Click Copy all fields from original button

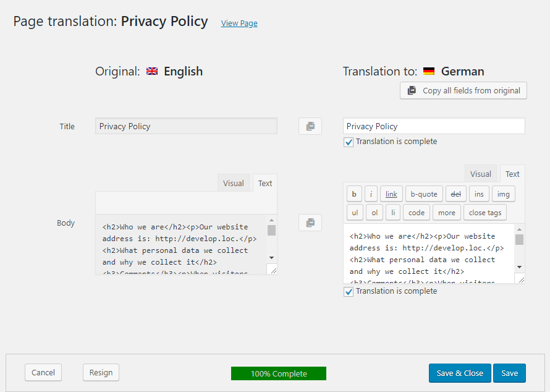click(463, 90)
